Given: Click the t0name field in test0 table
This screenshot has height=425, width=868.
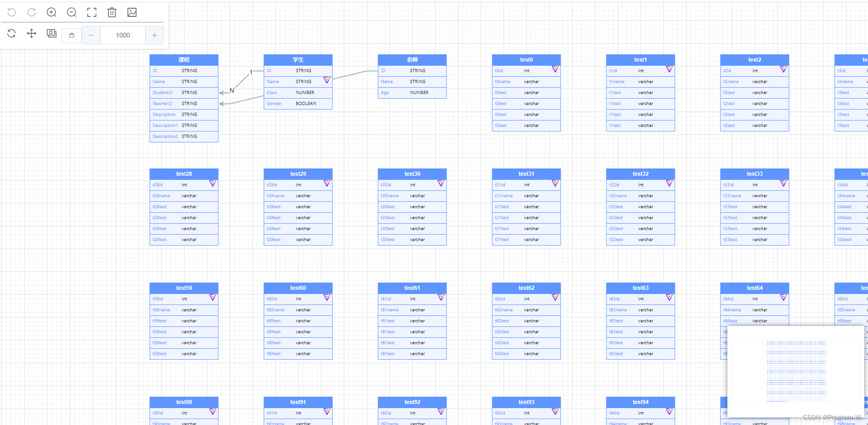Looking at the screenshot, I should click(x=526, y=82).
